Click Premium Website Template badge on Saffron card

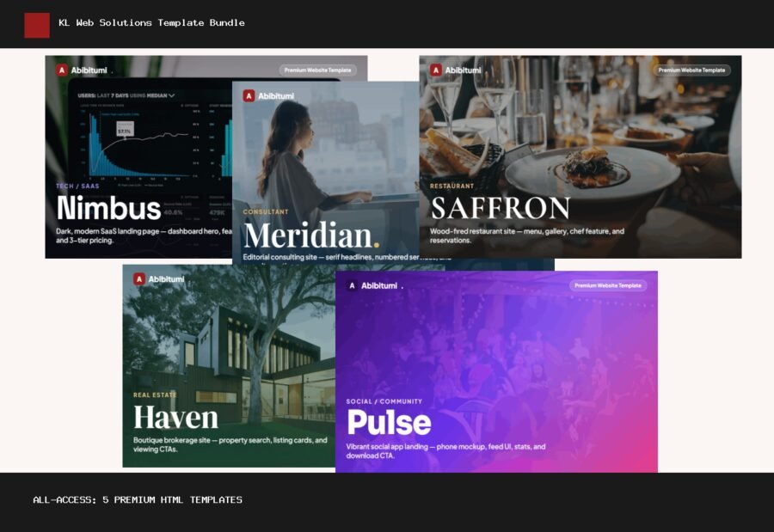pyautogui.click(x=691, y=70)
